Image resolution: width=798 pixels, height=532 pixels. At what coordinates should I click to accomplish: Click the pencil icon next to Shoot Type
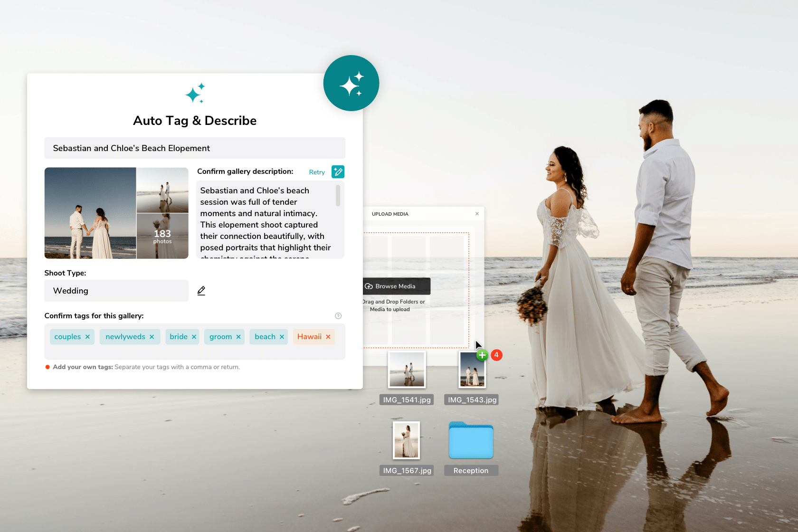point(201,290)
